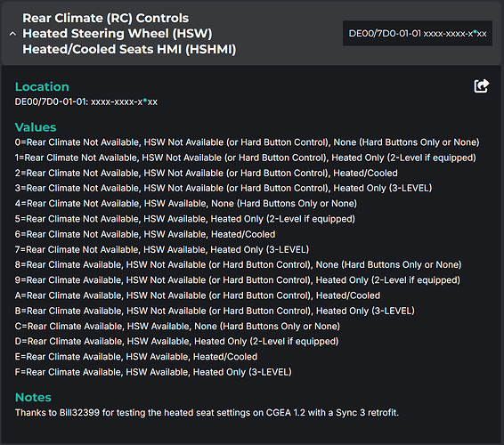Click the Location address text below heading

click(x=86, y=101)
